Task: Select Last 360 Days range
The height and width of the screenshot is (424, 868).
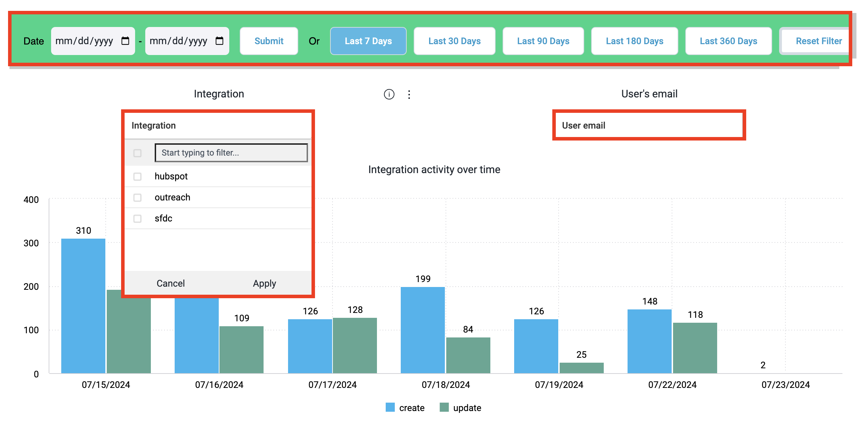Action: coord(728,41)
